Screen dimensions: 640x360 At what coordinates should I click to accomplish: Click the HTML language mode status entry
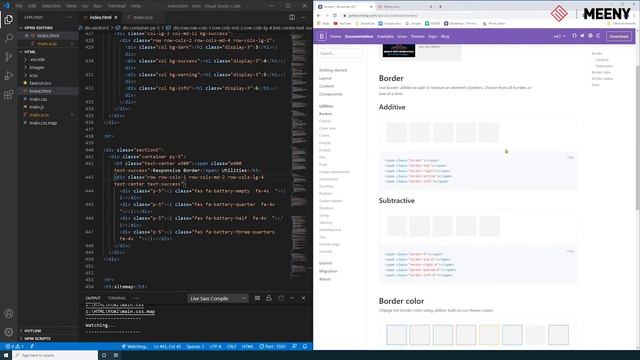[x=247, y=347]
